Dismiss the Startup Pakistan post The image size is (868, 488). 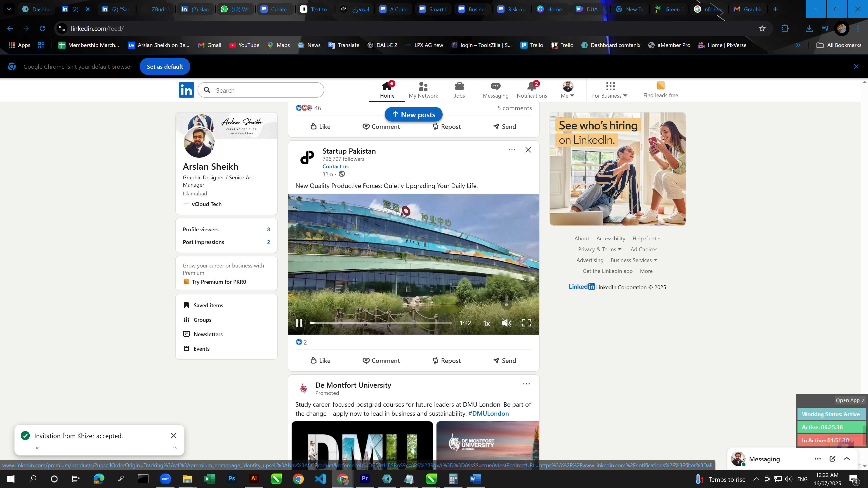(x=528, y=150)
